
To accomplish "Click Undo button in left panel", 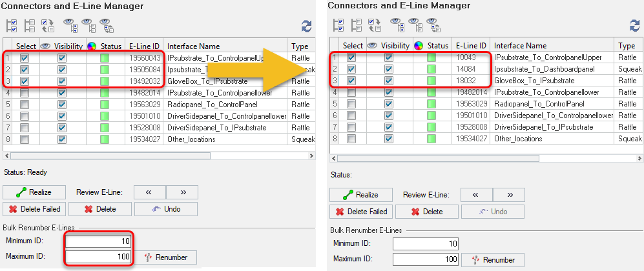I will [166, 209].
